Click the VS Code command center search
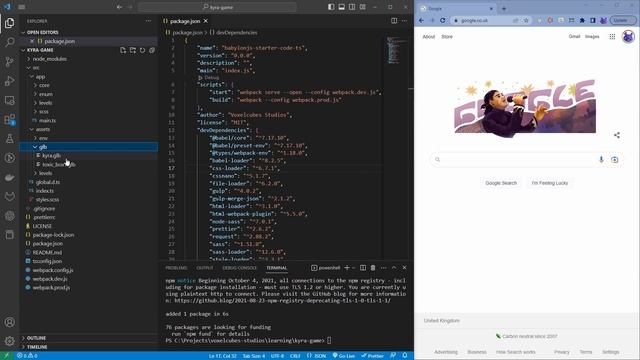The image size is (640, 360). coord(218,7)
